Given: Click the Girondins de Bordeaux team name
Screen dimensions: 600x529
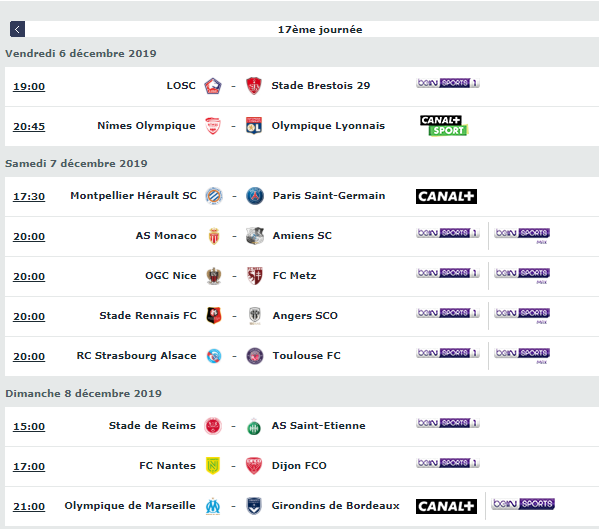Looking at the screenshot, I should coord(336,506).
